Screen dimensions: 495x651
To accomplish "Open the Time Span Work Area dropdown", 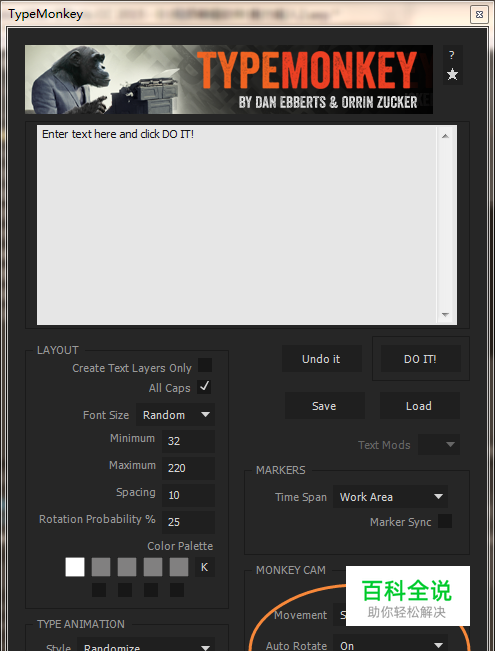I will point(390,497).
